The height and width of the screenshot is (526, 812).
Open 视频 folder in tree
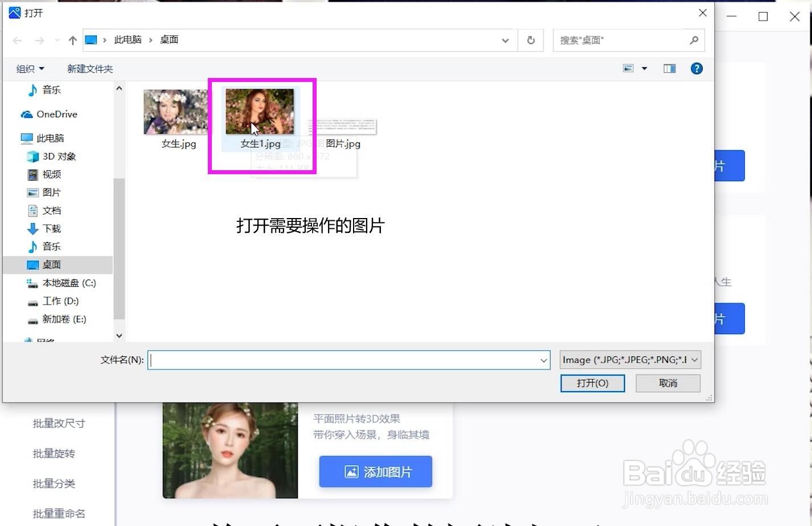pos(44,175)
